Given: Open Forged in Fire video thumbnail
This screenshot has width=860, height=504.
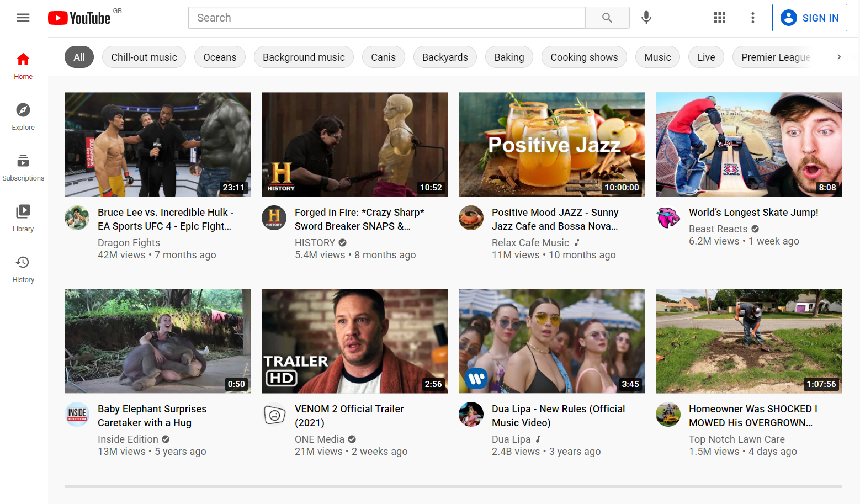Looking at the screenshot, I should [354, 145].
